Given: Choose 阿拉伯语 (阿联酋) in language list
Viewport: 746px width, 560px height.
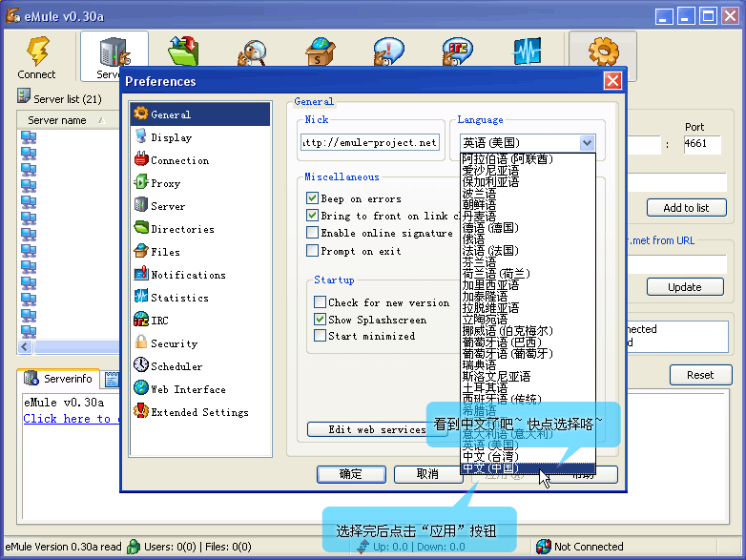Looking at the screenshot, I should (x=528, y=159).
